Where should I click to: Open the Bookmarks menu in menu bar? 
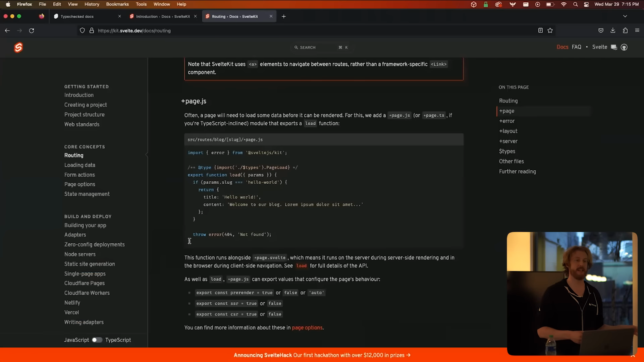[117, 4]
